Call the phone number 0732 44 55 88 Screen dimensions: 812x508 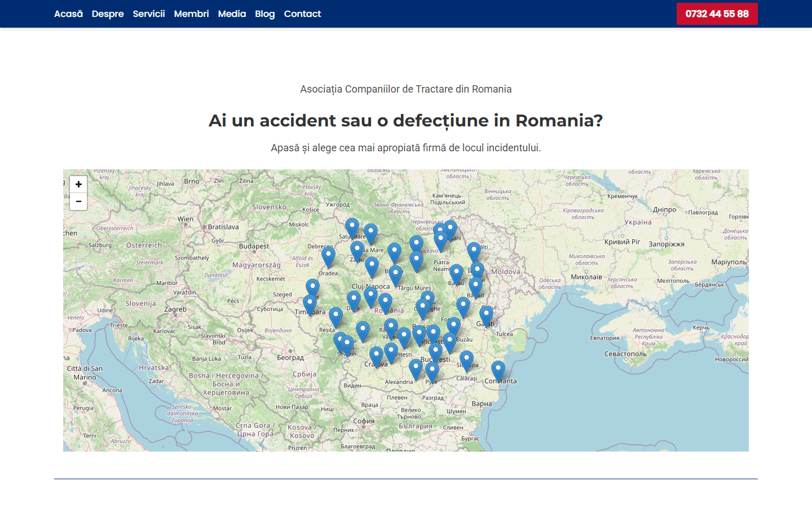pos(717,14)
